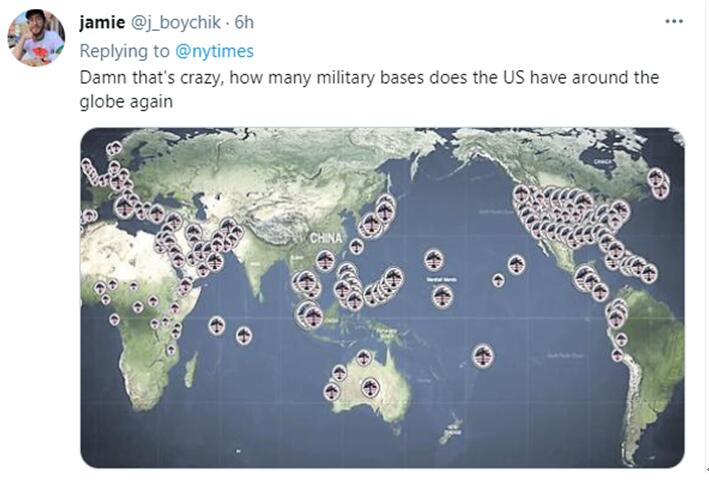Click the topmost base marker in northeast Canada
The image size is (709, 482).
click(654, 178)
